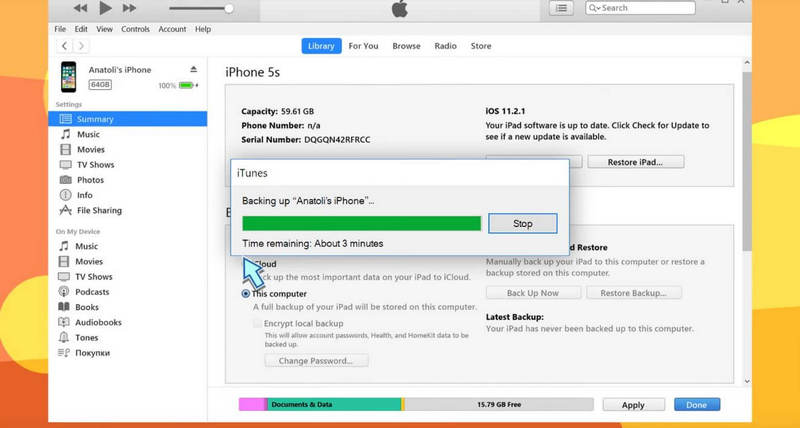Screen dimensions: 800x428
Task: Click the iPhone device thumbnail icon
Action: [x=68, y=77]
